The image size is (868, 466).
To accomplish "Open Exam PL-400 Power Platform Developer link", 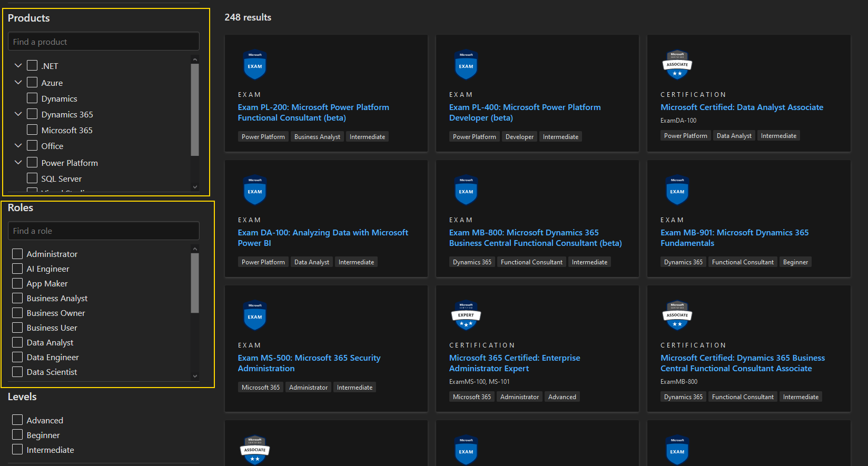I will coord(525,113).
